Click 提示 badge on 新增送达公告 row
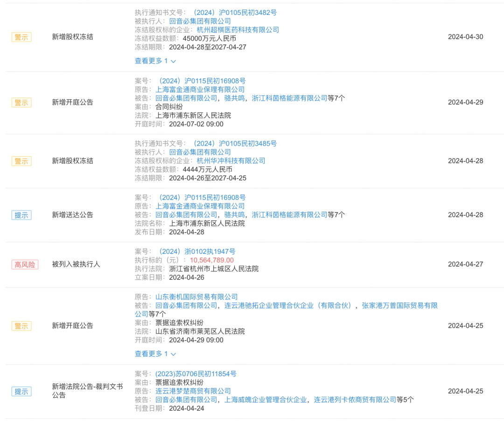The width and height of the screenshot is (504, 421). click(x=21, y=215)
